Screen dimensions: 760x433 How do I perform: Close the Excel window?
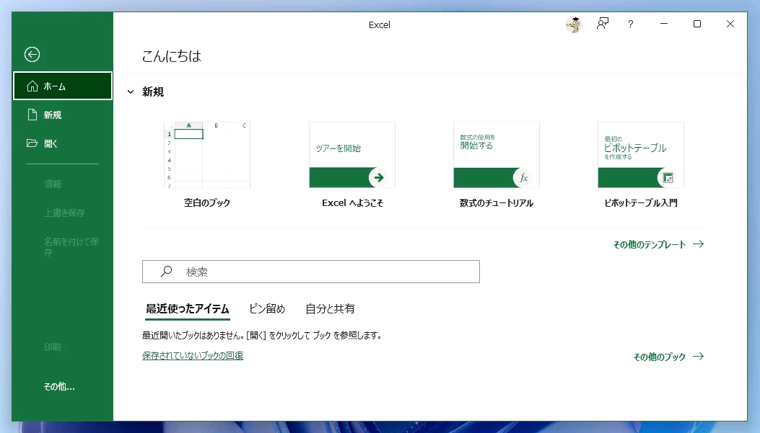(x=730, y=24)
